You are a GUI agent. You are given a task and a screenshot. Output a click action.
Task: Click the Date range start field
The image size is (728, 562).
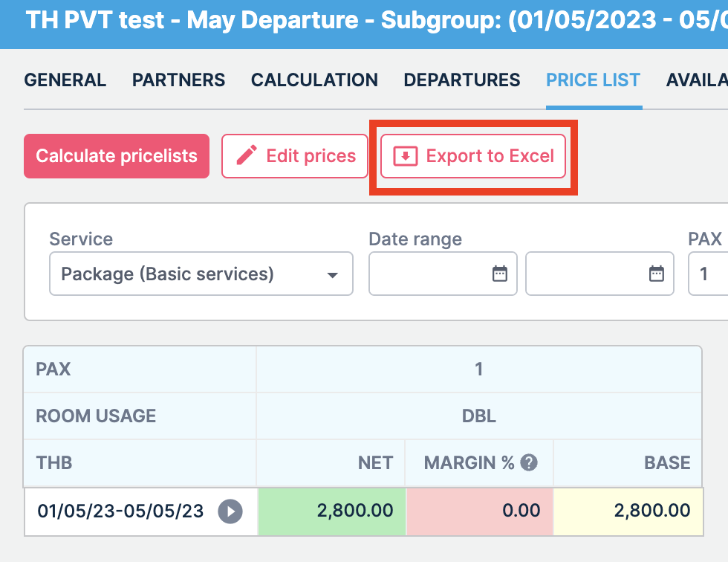pos(443,274)
